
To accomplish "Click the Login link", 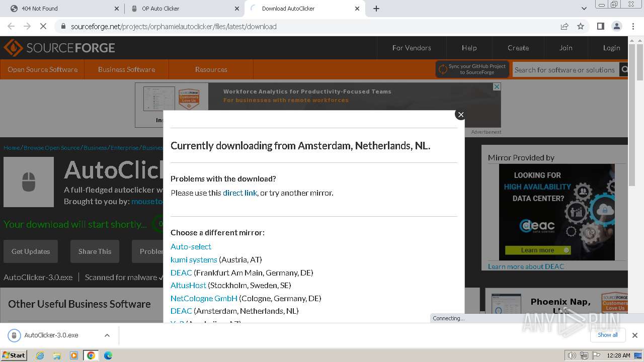I will (611, 48).
